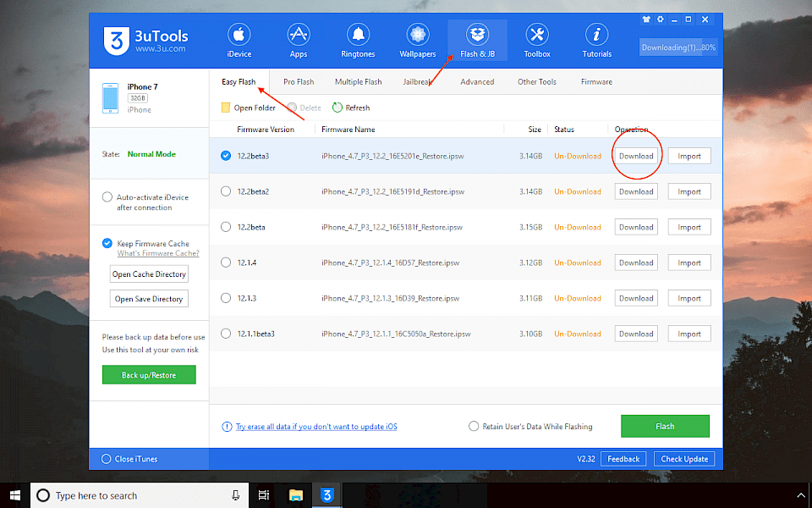
Task: Open Save Directory
Action: [149, 299]
